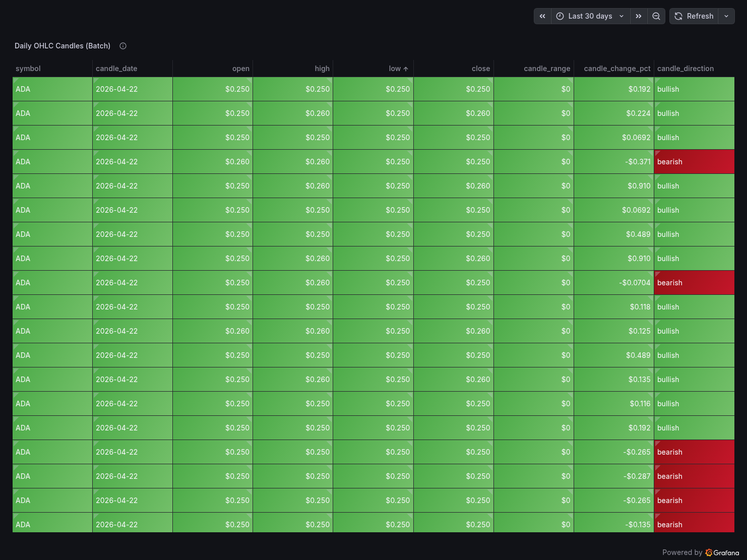
Task: Open the Grafana logo link
Action: tap(722, 552)
